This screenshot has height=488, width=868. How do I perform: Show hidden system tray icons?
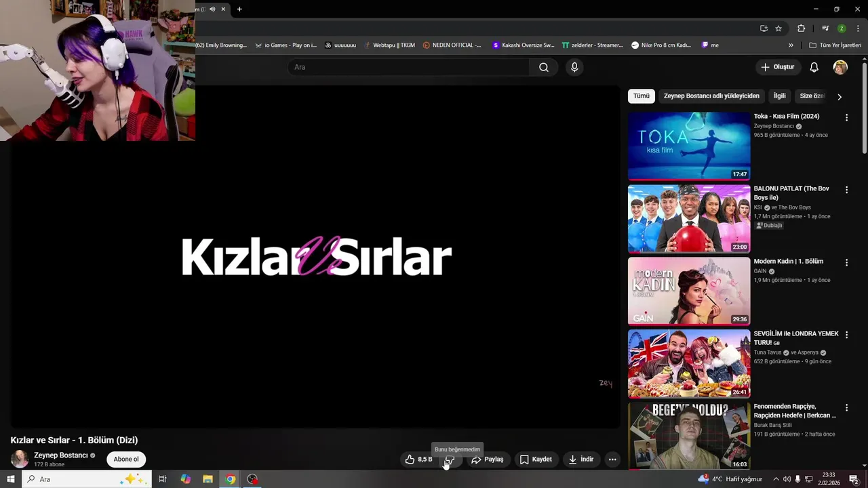coord(776,479)
